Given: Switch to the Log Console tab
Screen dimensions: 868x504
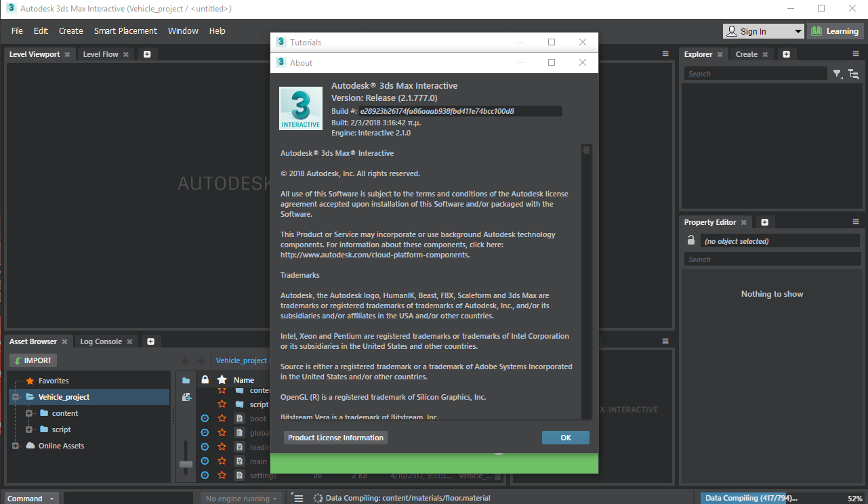Looking at the screenshot, I should 101,341.
